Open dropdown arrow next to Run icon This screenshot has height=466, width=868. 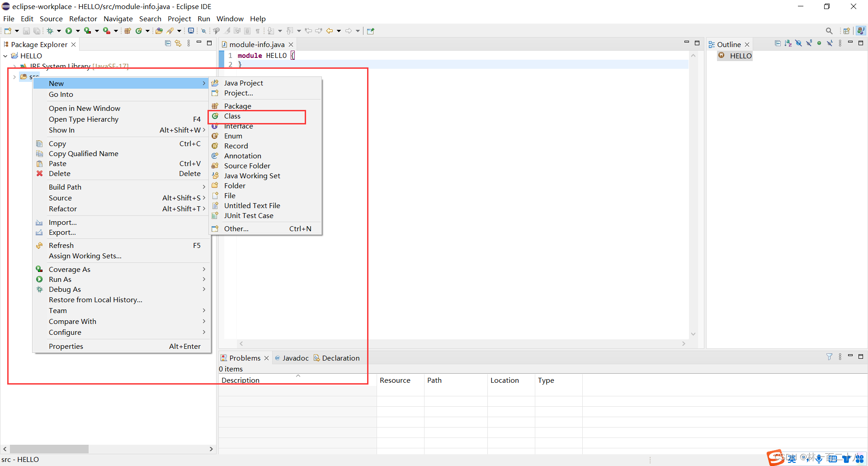(x=78, y=31)
